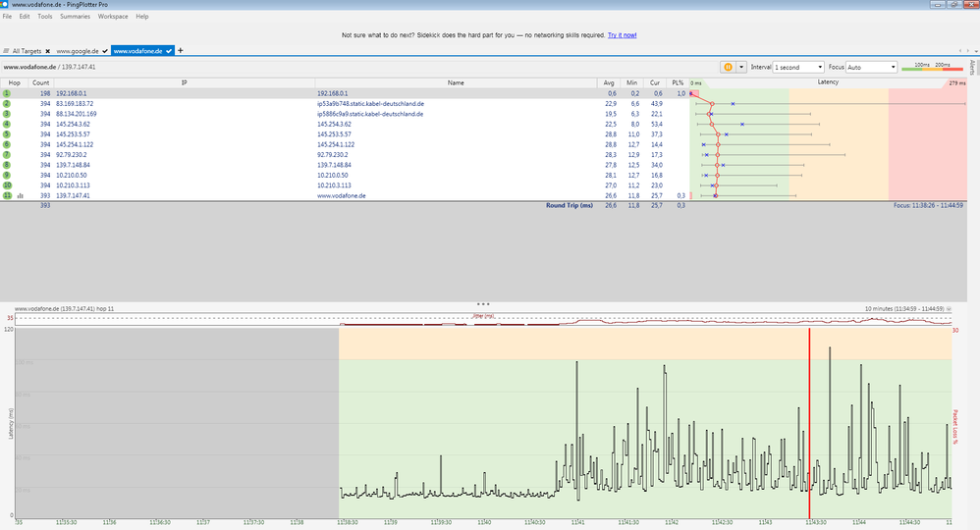Select hop 8 green circle icon
The height and width of the screenshot is (530, 980).
click(7, 165)
